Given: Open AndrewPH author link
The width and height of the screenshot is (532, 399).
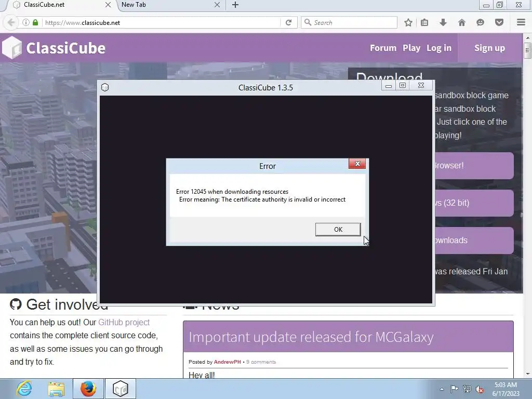Looking at the screenshot, I should pyautogui.click(x=228, y=362).
